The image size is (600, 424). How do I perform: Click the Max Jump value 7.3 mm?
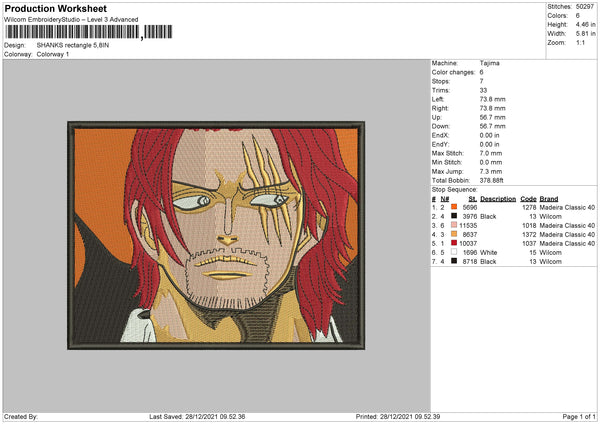[x=491, y=171]
